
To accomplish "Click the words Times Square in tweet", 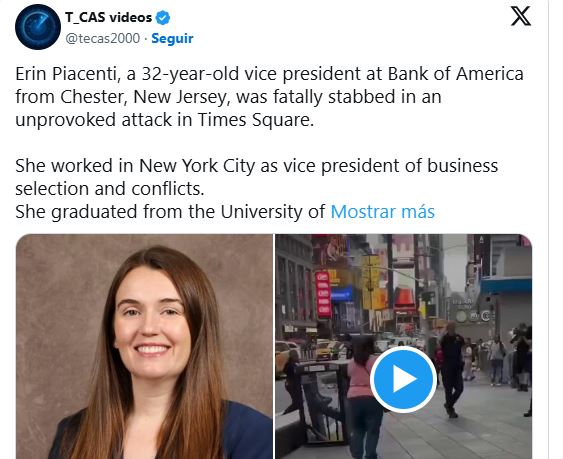I will (x=255, y=120).
